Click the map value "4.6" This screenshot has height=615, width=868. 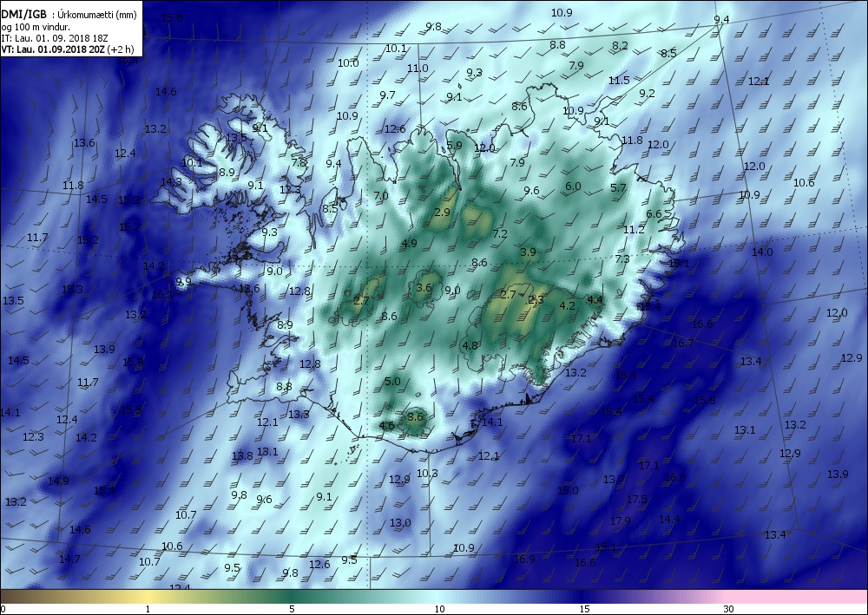pyautogui.click(x=387, y=425)
